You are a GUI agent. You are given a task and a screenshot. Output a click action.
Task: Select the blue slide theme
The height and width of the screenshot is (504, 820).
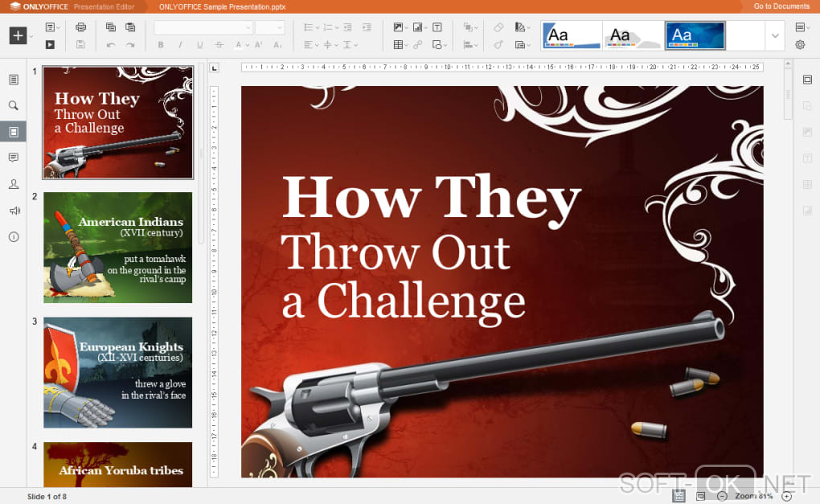[695, 35]
